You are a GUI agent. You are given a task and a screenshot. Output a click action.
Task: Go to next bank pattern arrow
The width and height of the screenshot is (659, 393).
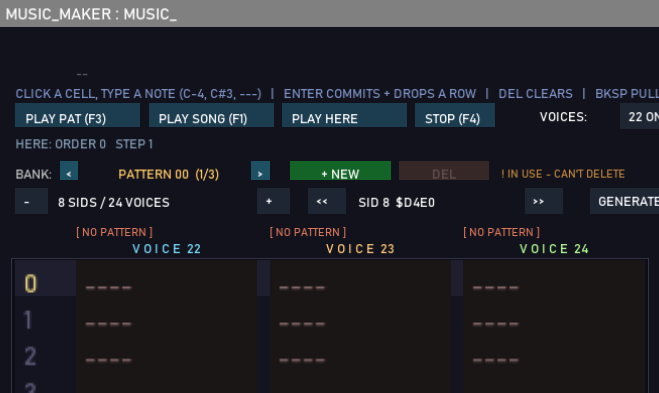tap(260, 171)
